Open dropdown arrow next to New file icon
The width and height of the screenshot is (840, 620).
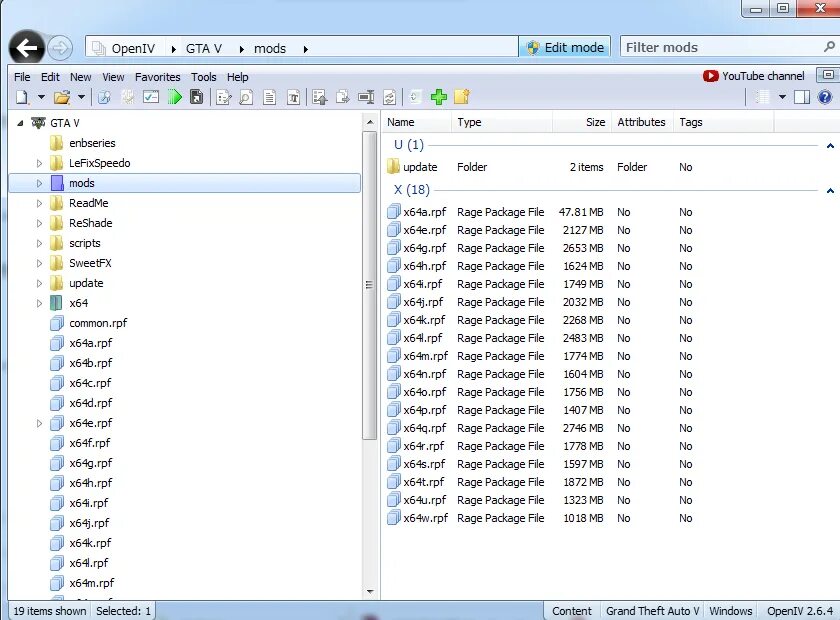point(41,97)
